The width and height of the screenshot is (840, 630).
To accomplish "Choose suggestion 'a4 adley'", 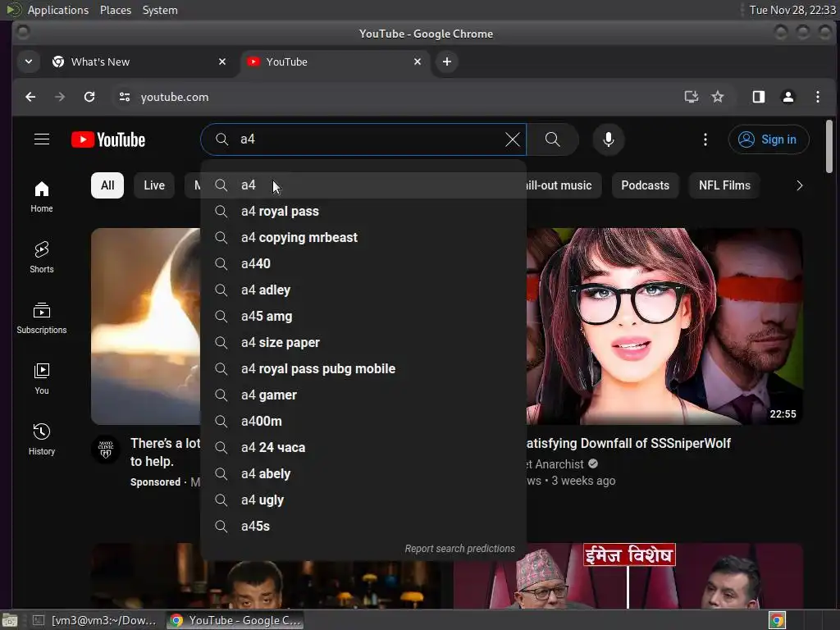I will point(363,290).
